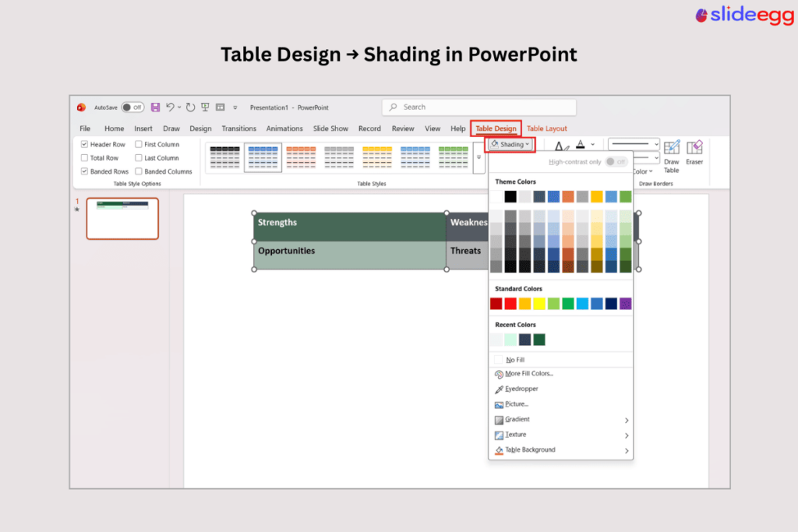This screenshot has height=532, width=798.
Task: Click the purple Save icon
Action: 155,107
